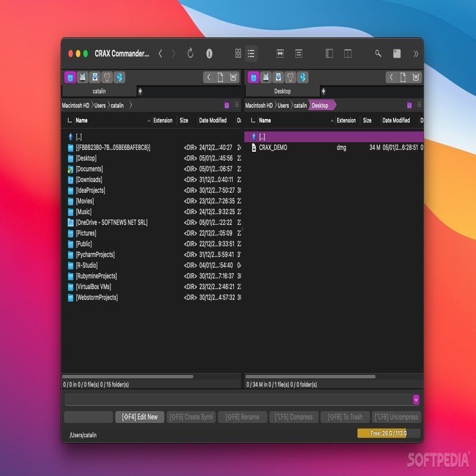This screenshot has height=476, width=476.
Task: Click Users in right breadcrumb path
Action: pos(283,105)
